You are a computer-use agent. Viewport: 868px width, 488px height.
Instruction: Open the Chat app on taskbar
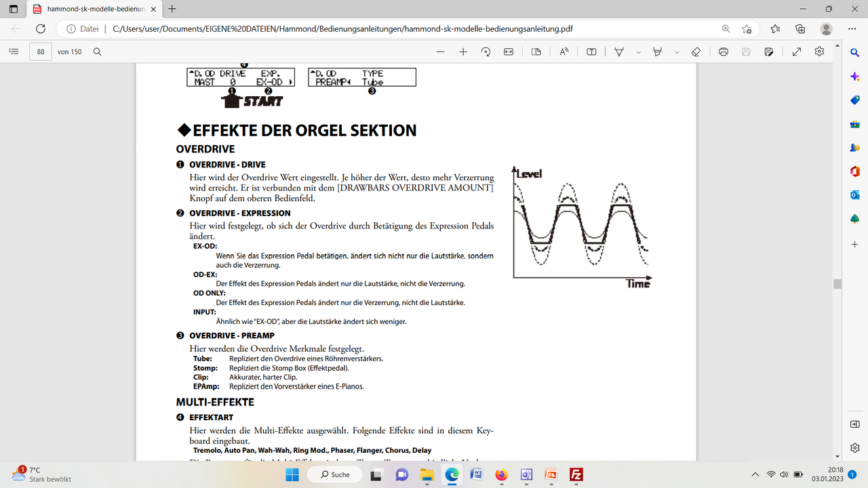[401, 474]
